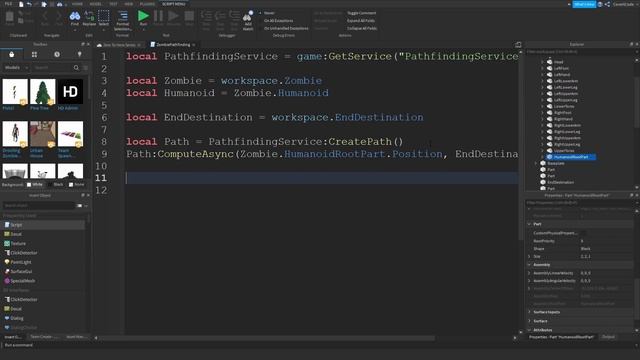Select the Urban House model thumbnail
This screenshot has height=360, width=640.
pyautogui.click(x=43, y=134)
